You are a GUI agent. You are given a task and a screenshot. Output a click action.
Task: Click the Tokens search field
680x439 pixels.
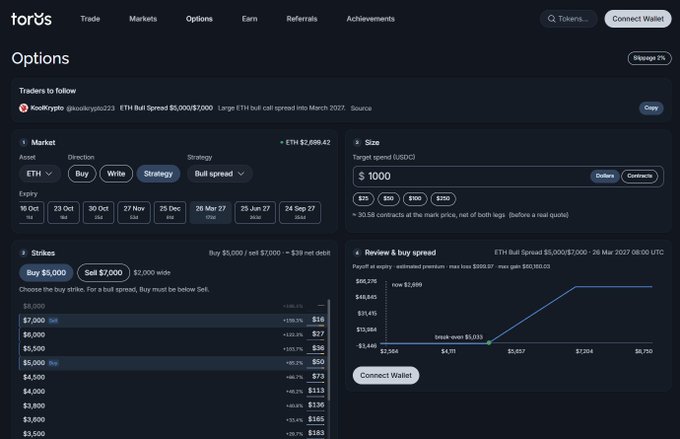click(569, 19)
